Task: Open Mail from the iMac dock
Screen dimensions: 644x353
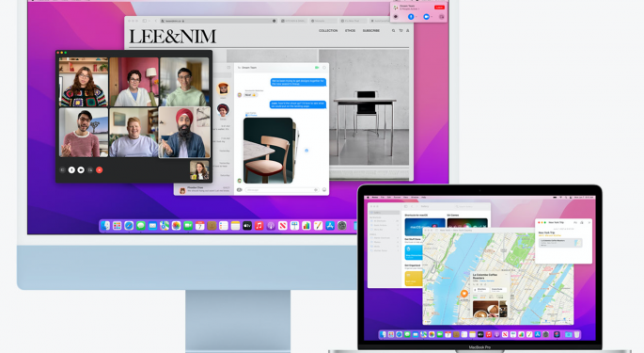Action: coord(153,226)
